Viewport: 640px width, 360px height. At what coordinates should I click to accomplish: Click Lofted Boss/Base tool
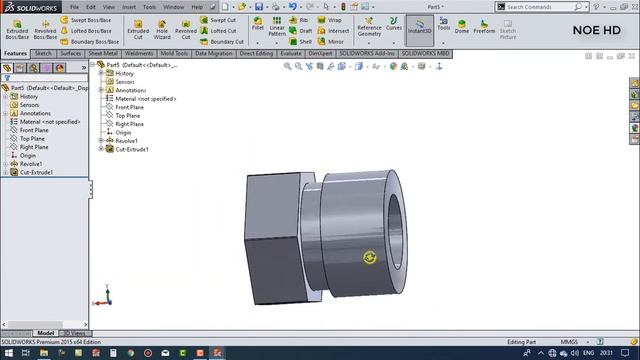tap(86, 31)
